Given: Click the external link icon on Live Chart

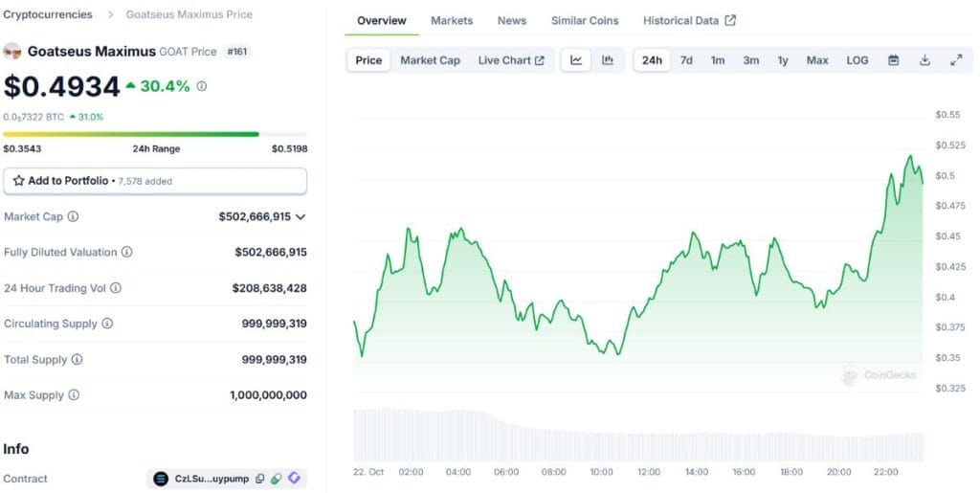Looking at the screenshot, I should (540, 60).
